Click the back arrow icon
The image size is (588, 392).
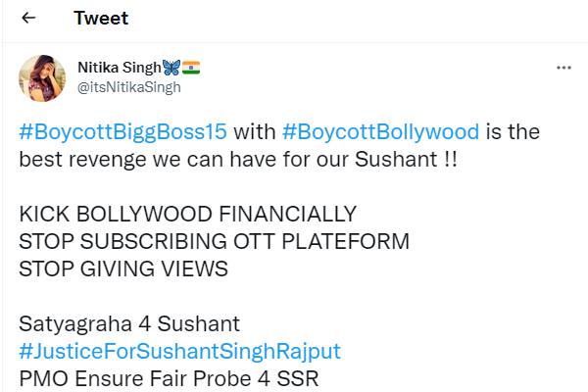pos(28,19)
